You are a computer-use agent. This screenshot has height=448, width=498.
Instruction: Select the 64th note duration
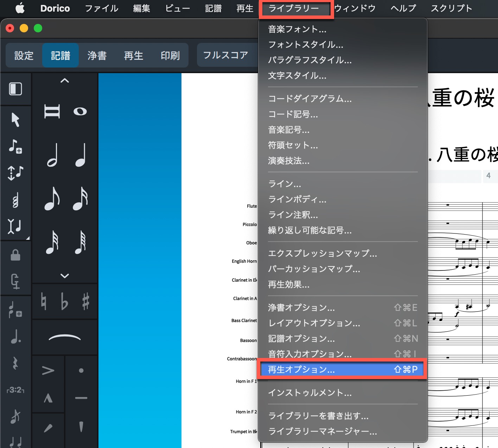[80, 242]
